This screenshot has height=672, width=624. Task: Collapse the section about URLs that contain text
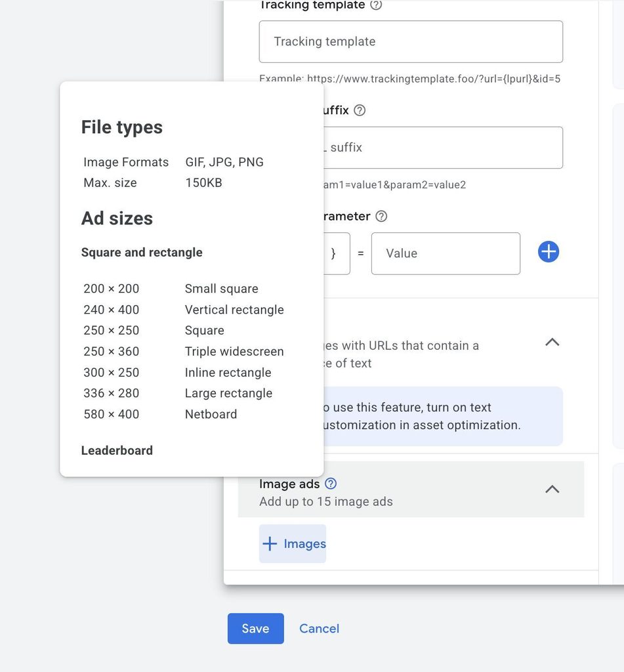pyautogui.click(x=552, y=342)
